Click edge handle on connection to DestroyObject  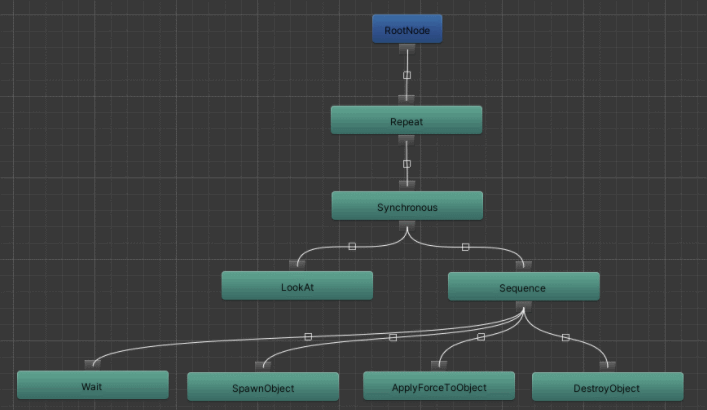click(x=566, y=337)
